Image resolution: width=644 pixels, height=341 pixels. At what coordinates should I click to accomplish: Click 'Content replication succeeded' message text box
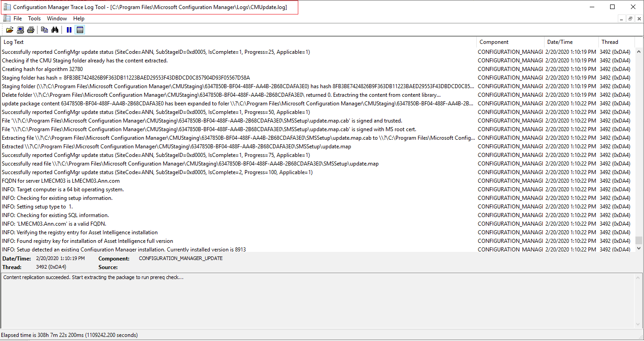(322, 300)
